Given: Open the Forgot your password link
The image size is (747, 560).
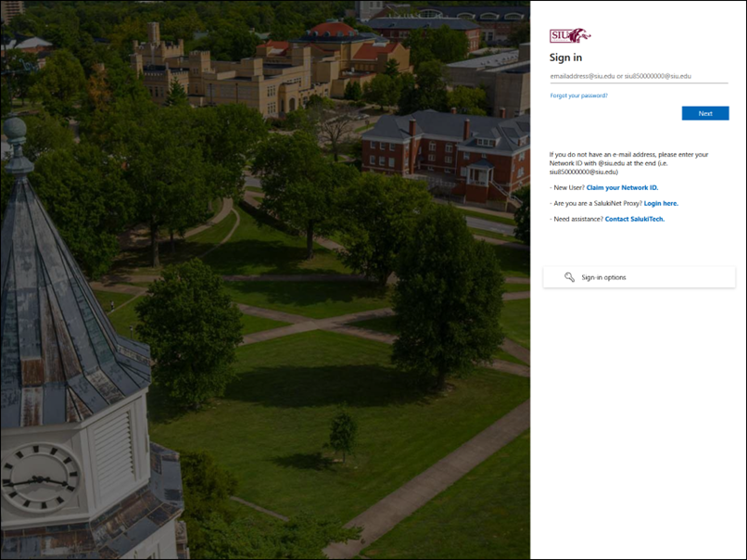Looking at the screenshot, I should coord(578,95).
